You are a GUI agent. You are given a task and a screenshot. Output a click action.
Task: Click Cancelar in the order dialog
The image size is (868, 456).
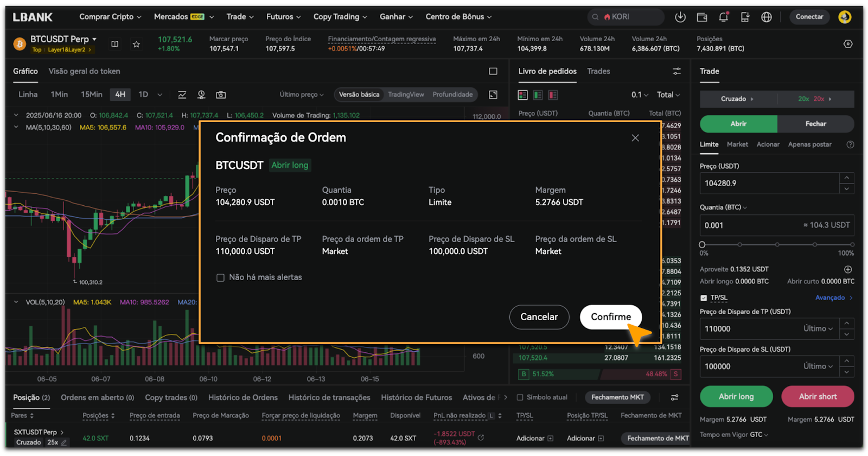tap(539, 317)
